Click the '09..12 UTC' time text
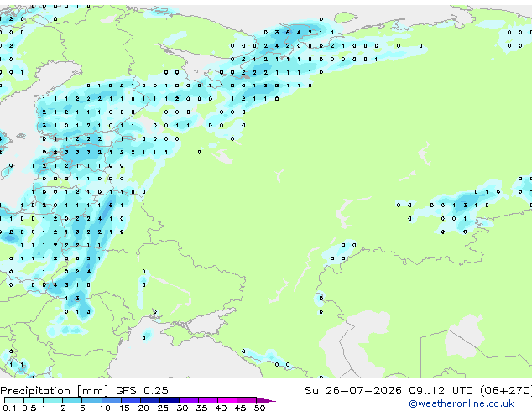 pyautogui.click(x=441, y=391)
